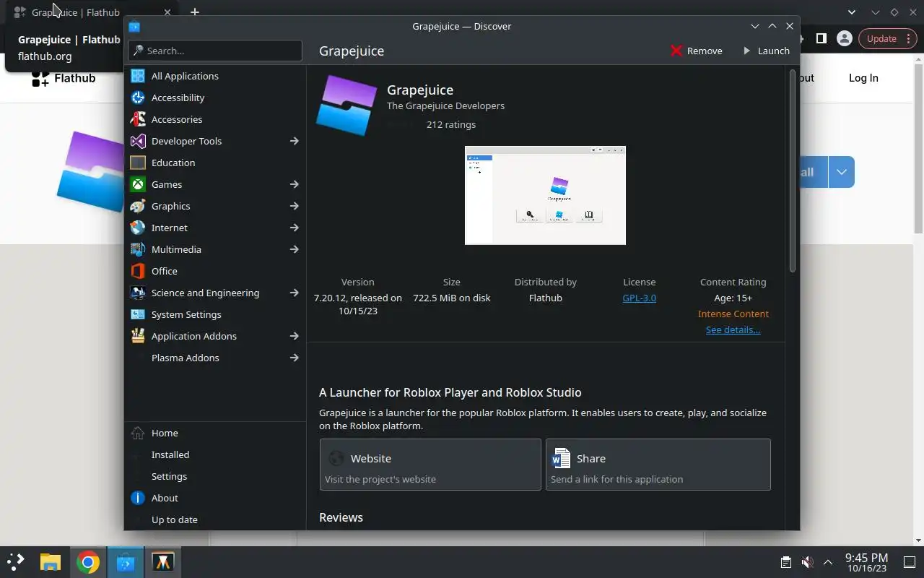
Task: Click Log In on Flathub page
Action: click(863, 78)
